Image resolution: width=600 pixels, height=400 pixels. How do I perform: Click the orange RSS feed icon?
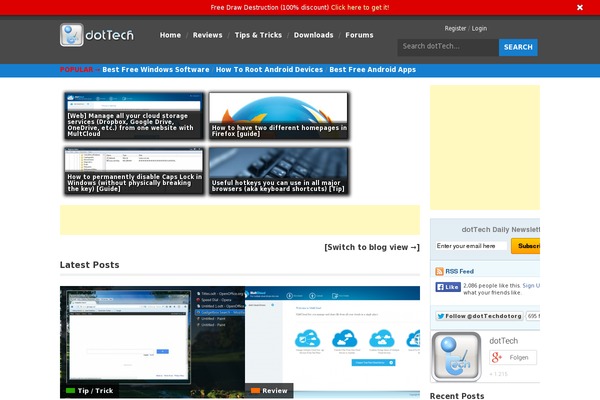coord(439,271)
